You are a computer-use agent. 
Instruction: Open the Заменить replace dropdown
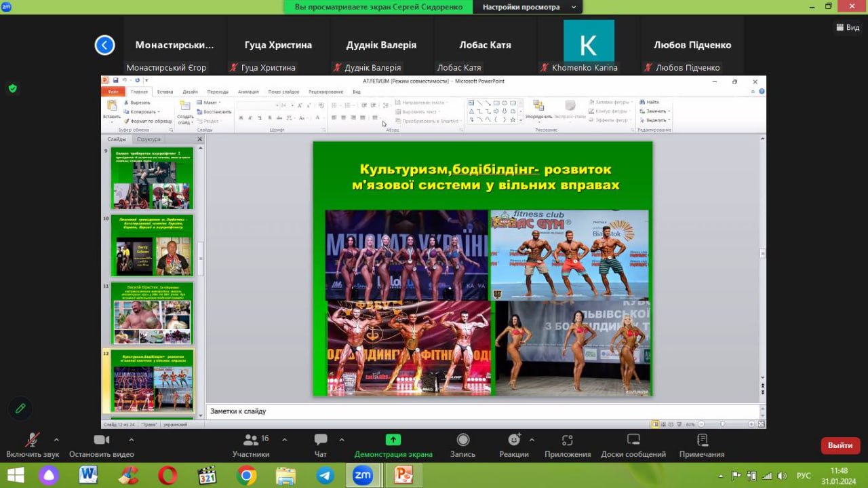[654, 111]
